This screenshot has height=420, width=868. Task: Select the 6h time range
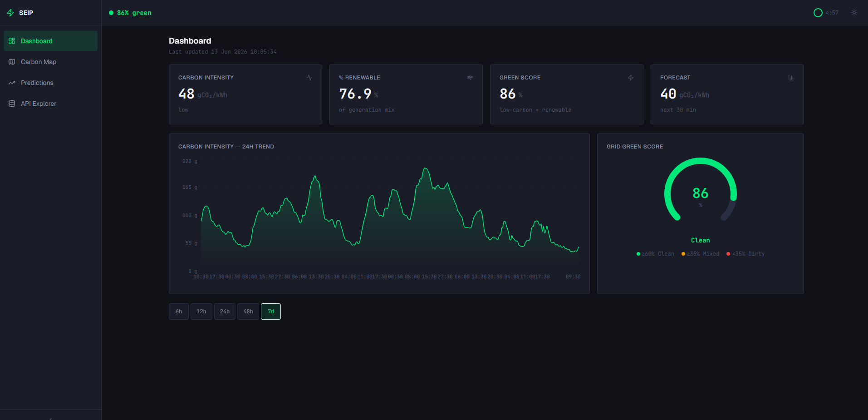[179, 311]
